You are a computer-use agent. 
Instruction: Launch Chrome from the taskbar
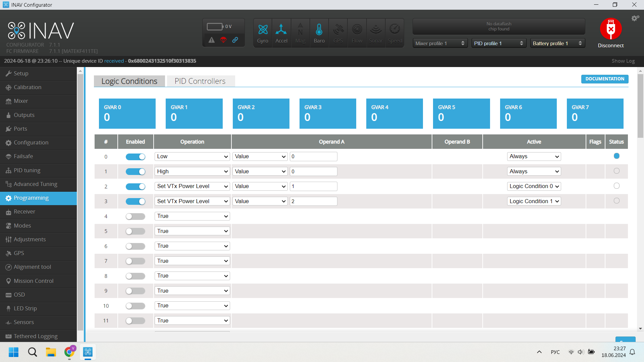[x=69, y=352]
